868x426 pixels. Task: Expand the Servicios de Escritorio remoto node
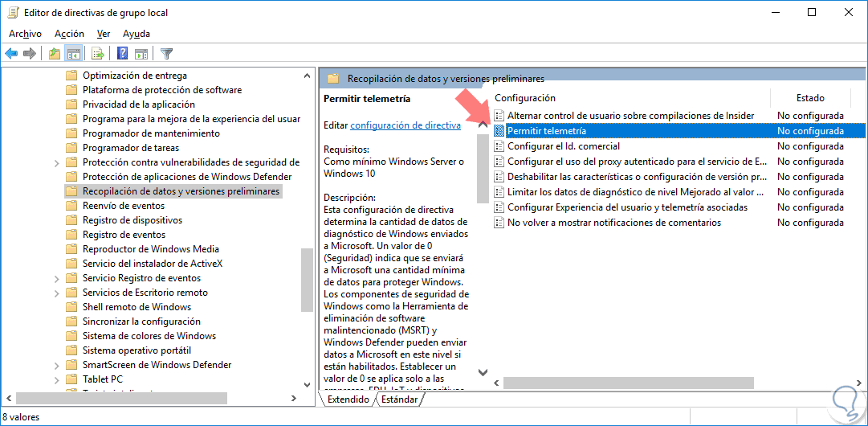pos(56,293)
